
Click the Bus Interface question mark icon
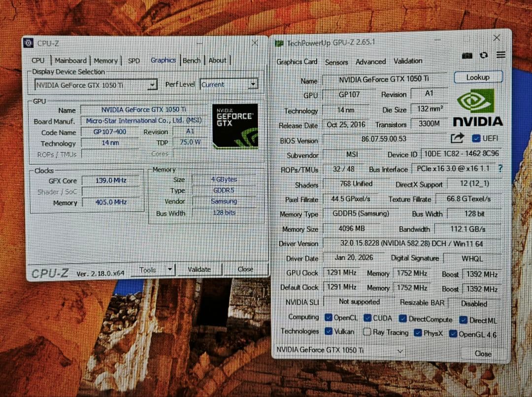pyautogui.click(x=500, y=169)
